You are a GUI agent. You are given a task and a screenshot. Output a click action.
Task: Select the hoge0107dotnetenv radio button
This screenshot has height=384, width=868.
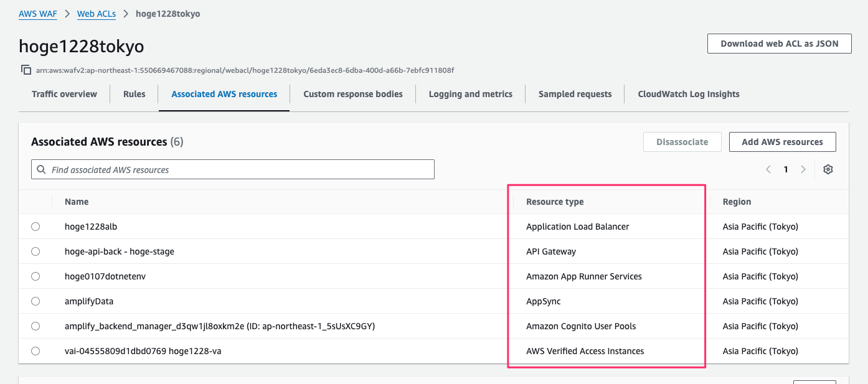35,276
